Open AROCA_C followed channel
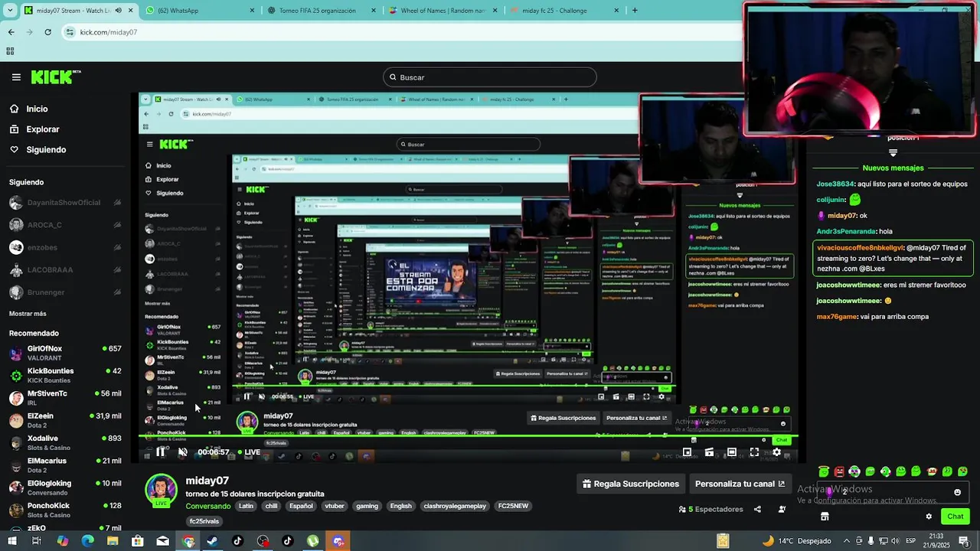980x551 pixels. tap(65, 225)
